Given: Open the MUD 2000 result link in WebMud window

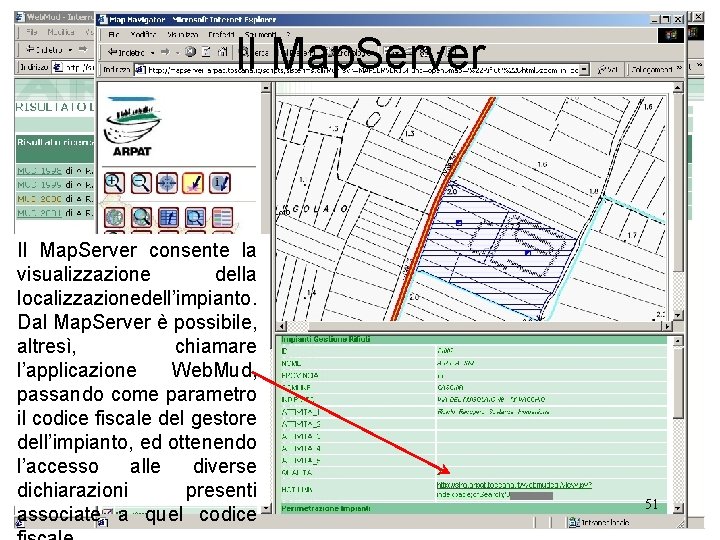Looking at the screenshot, I should click(39, 199).
